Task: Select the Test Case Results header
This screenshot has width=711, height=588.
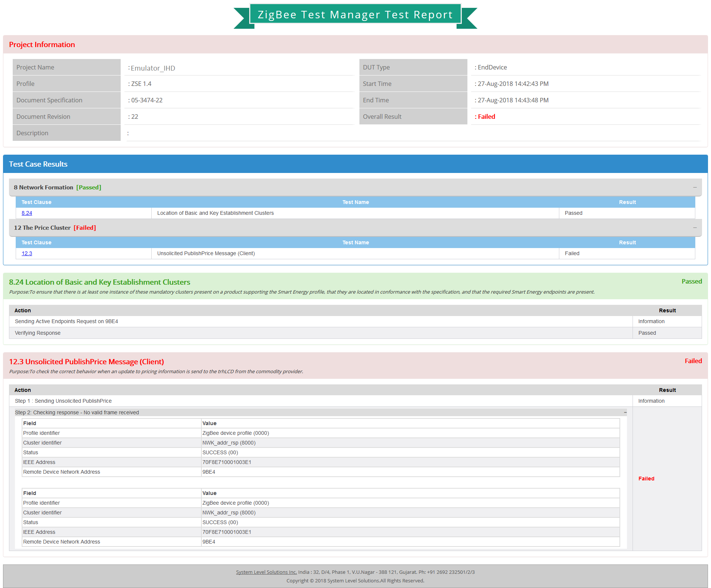Action: pyautogui.click(x=355, y=164)
